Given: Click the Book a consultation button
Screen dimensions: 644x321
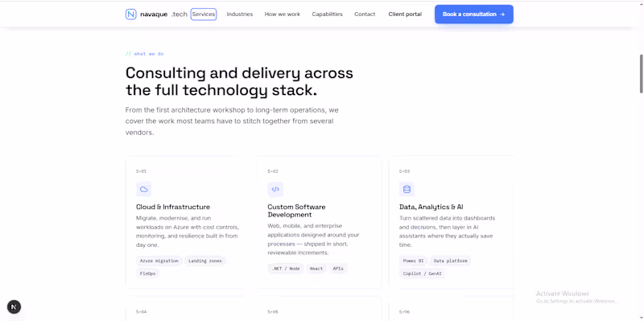Looking at the screenshot, I should [x=474, y=14].
